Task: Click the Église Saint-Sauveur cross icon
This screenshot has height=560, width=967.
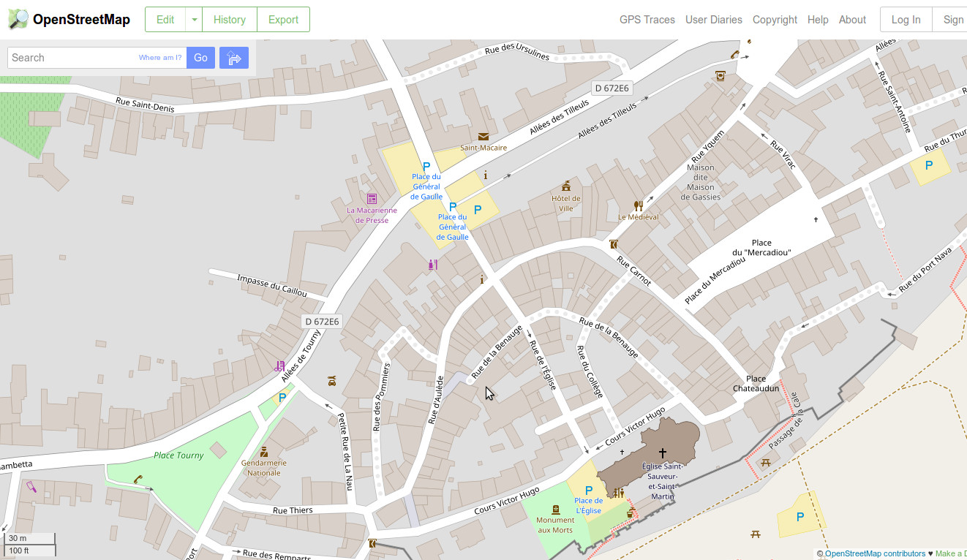Action: [663, 453]
